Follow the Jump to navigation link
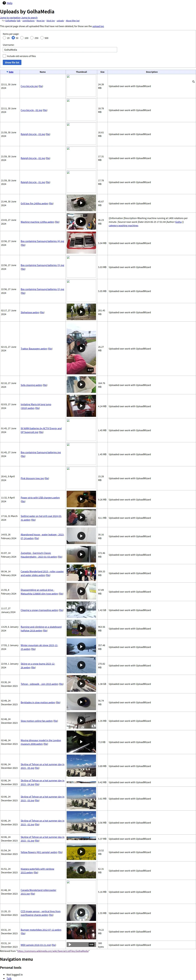196x980 pixels. [x=10, y=17]
